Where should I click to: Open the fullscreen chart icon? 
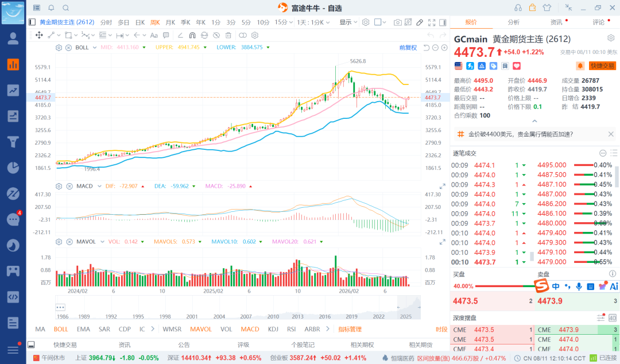pyautogui.click(x=432, y=22)
